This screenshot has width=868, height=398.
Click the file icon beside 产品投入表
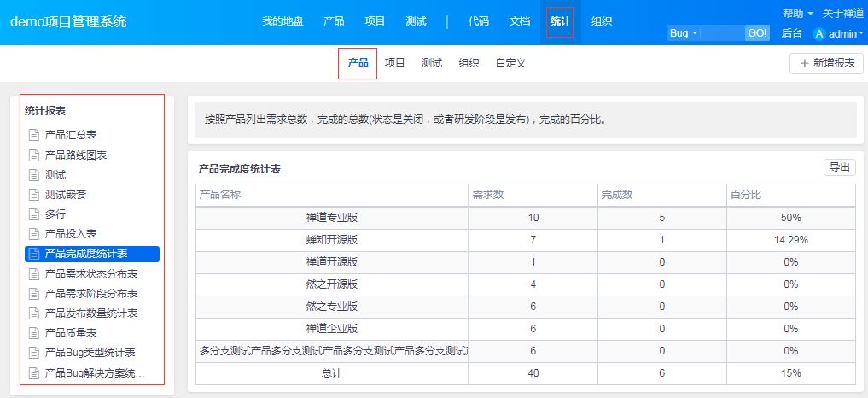[34, 234]
